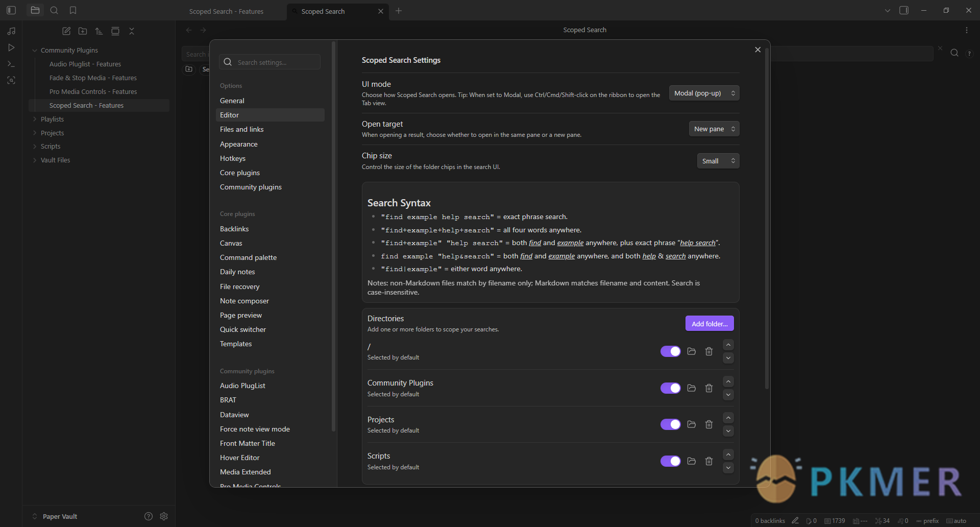Image resolution: width=980 pixels, height=527 pixels.
Task: Open the Appearance settings section
Action: click(270, 144)
